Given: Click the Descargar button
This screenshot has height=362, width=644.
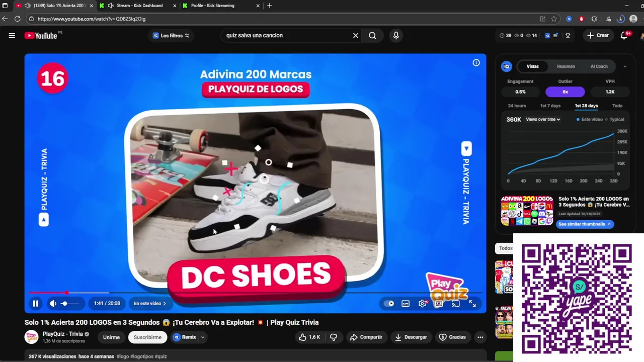Looking at the screenshot, I should click(410, 337).
